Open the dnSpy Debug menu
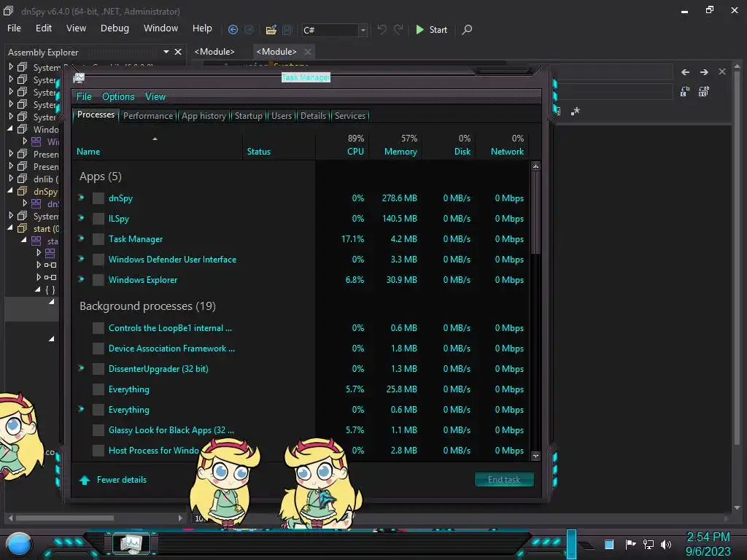The height and width of the screenshot is (560, 747). (115, 28)
